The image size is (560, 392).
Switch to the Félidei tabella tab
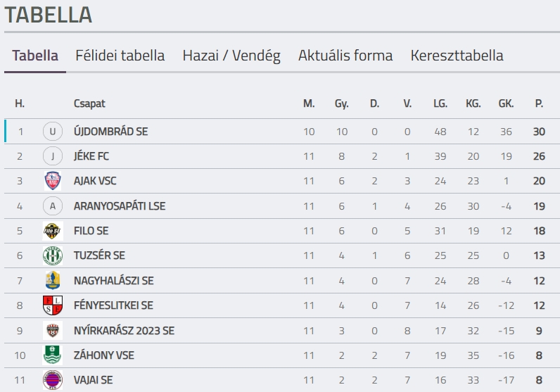point(120,56)
